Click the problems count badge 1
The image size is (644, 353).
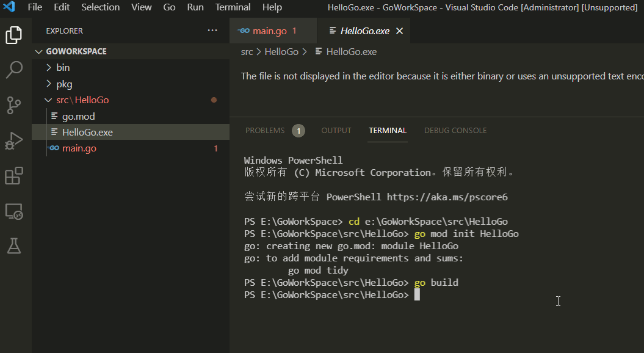298,131
